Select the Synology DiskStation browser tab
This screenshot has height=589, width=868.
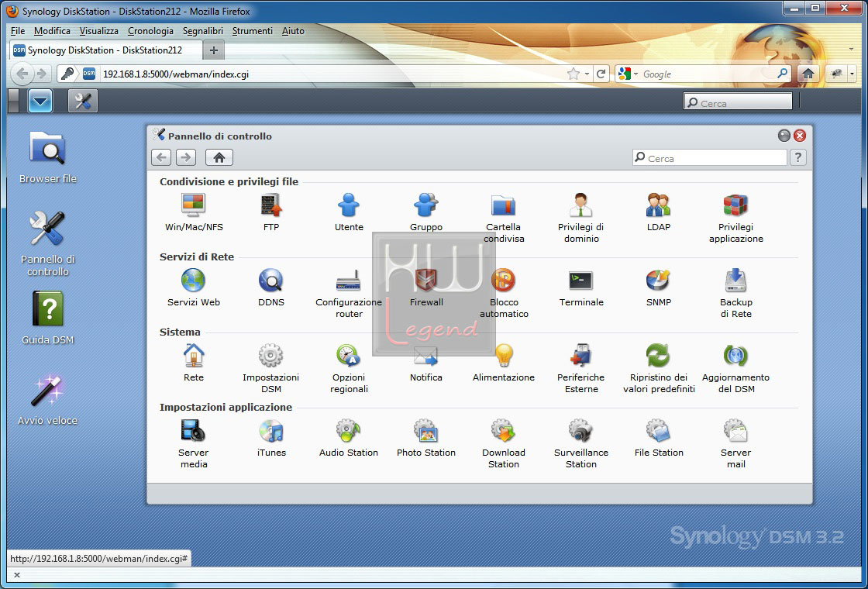coord(105,50)
